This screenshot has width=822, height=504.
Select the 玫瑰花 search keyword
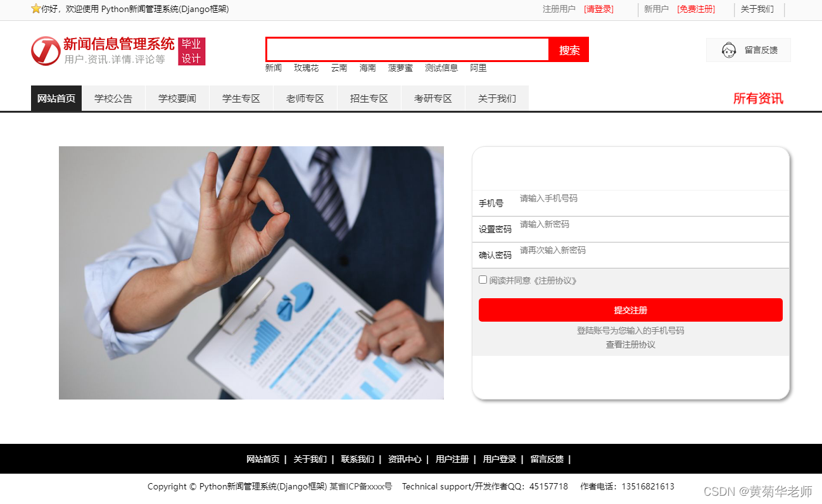click(307, 68)
